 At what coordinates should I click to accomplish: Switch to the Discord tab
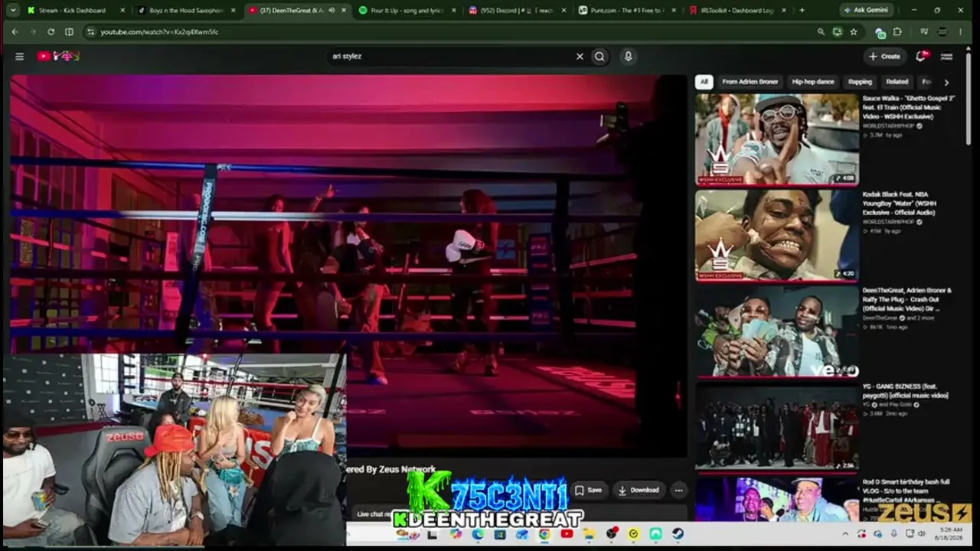point(516,10)
